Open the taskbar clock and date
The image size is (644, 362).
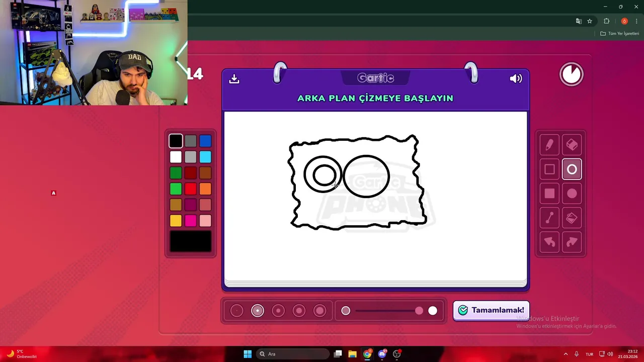pos(629,354)
